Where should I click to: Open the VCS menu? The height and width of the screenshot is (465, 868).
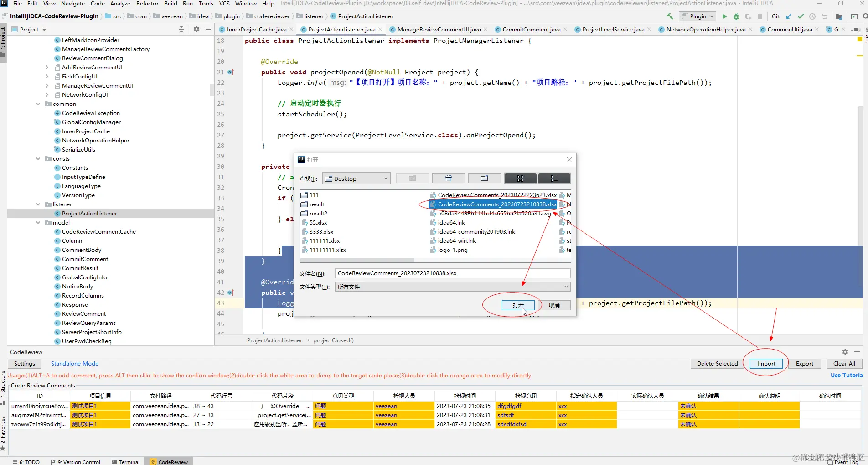224,4
